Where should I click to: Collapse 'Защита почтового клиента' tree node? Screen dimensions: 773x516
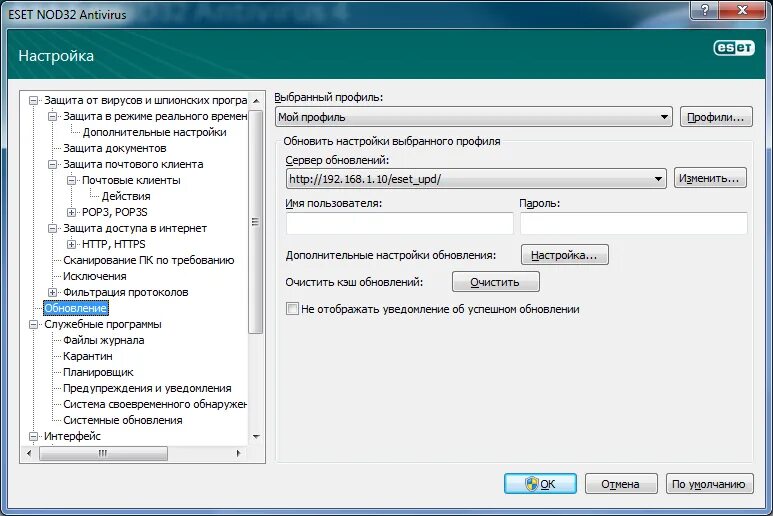[52, 165]
